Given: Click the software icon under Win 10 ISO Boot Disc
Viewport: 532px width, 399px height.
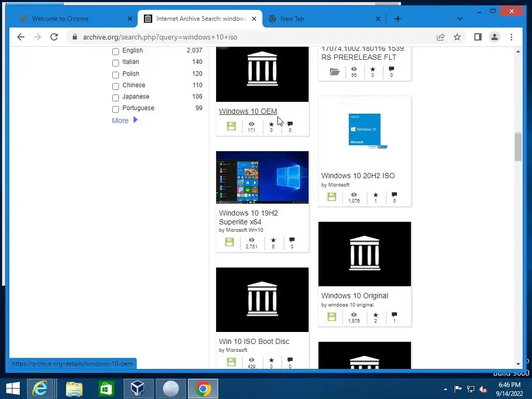Looking at the screenshot, I should [231, 362].
